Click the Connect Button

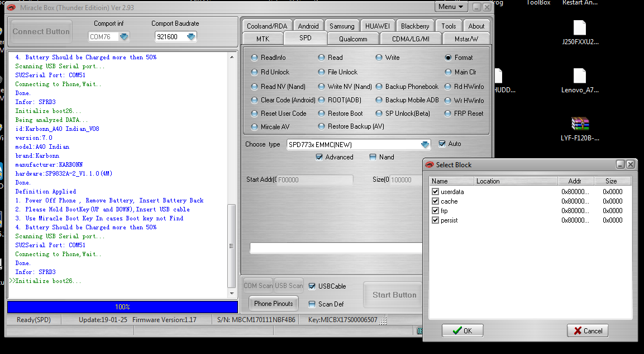click(41, 32)
